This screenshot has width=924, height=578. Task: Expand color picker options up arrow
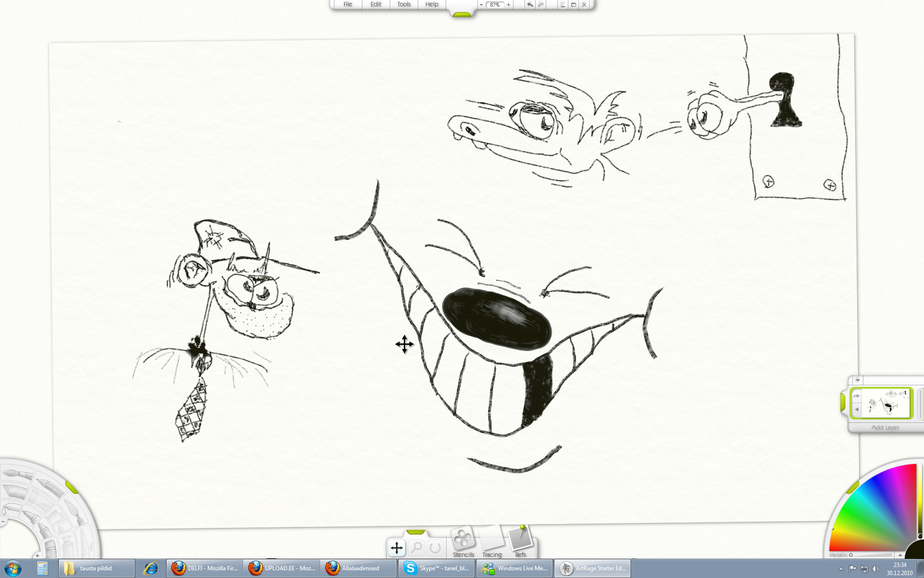(x=900, y=555)
